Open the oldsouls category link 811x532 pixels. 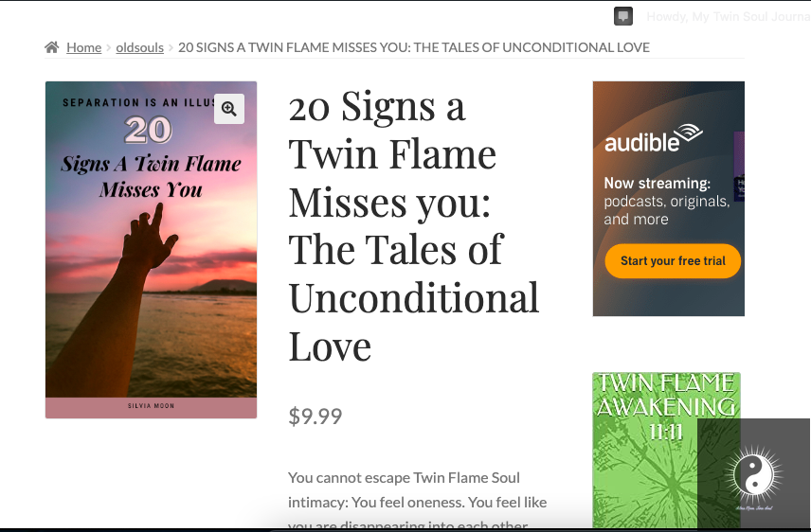[139, 47]
